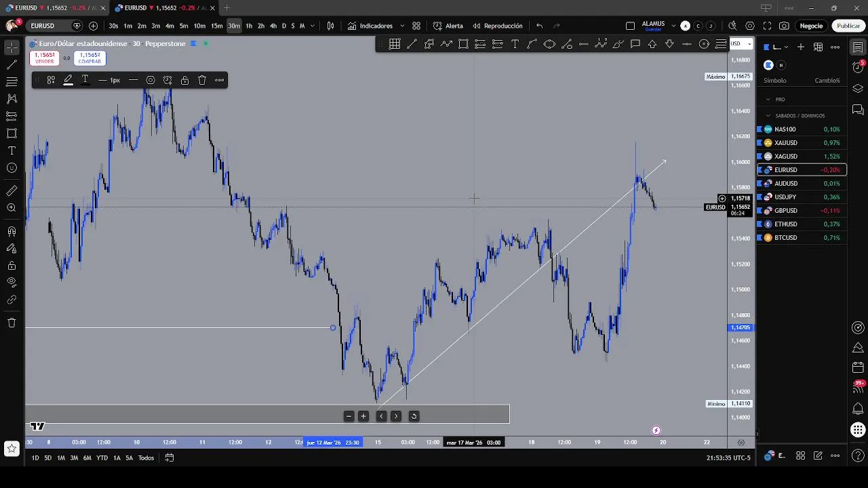Screen dimensions: 868x488
Task: Select the grid tool in favorites drawing bar
Action: pyautogui.click(x=395, y=44)
